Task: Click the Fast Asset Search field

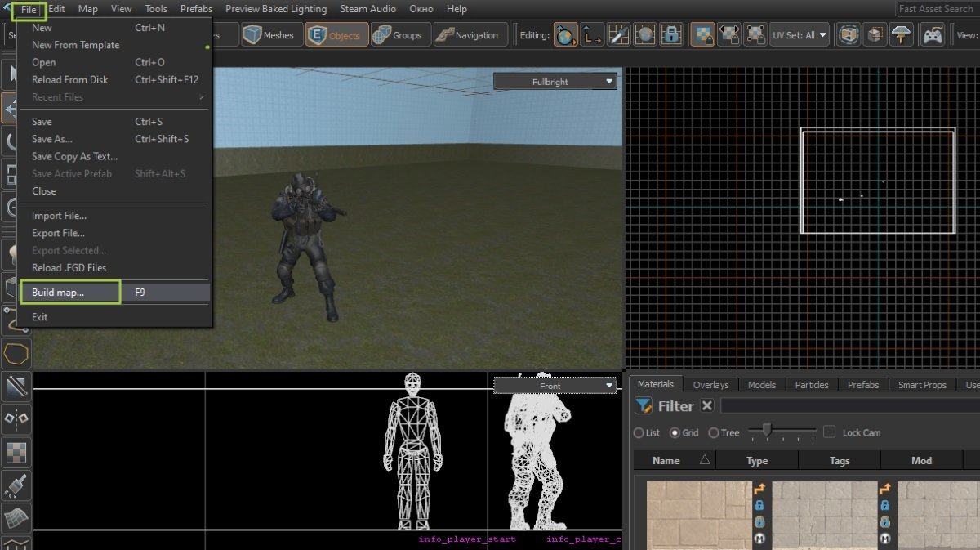Action: 936,9
